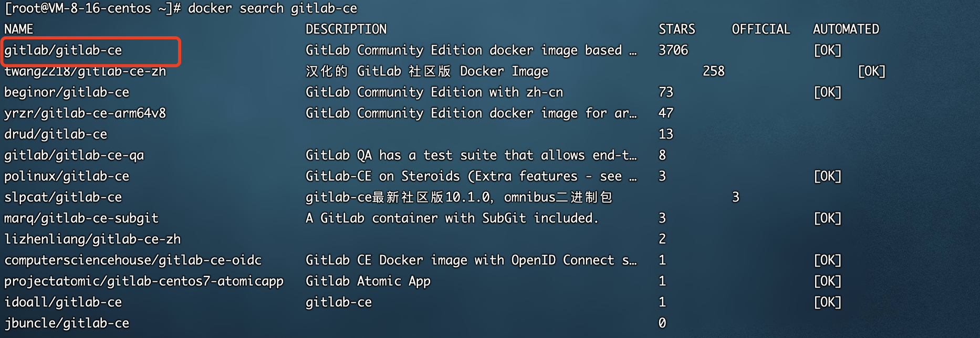Click the yrzr/gitlab-ce-arm64v8 image name
This screenshot has height=338, width=980.
tap(85, 113)
